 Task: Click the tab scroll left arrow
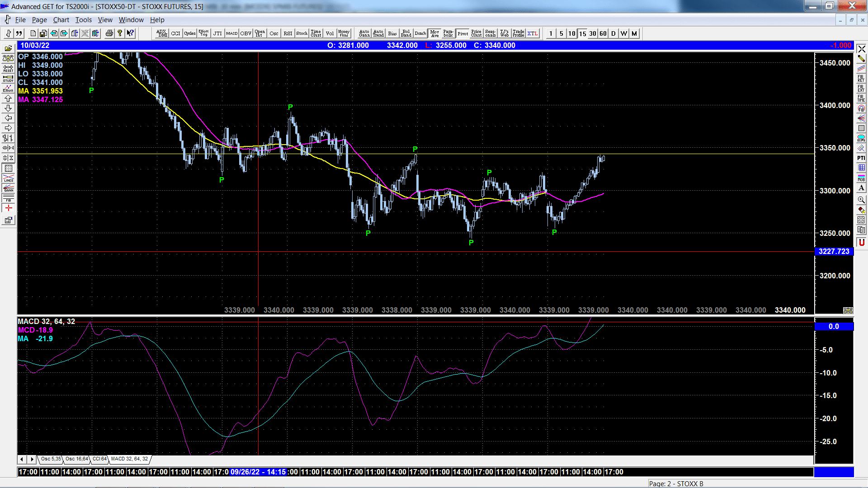22,459
